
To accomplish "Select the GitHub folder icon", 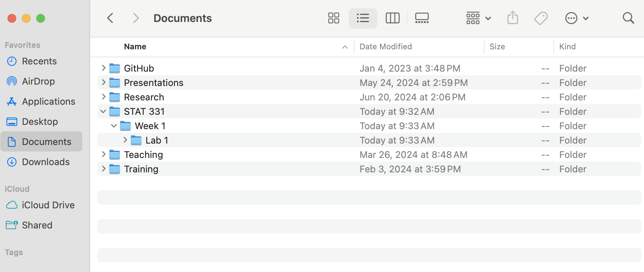I will (x=115, y=68).
